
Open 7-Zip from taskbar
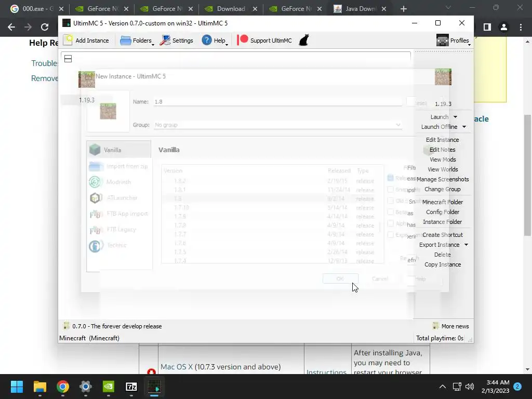131,387
